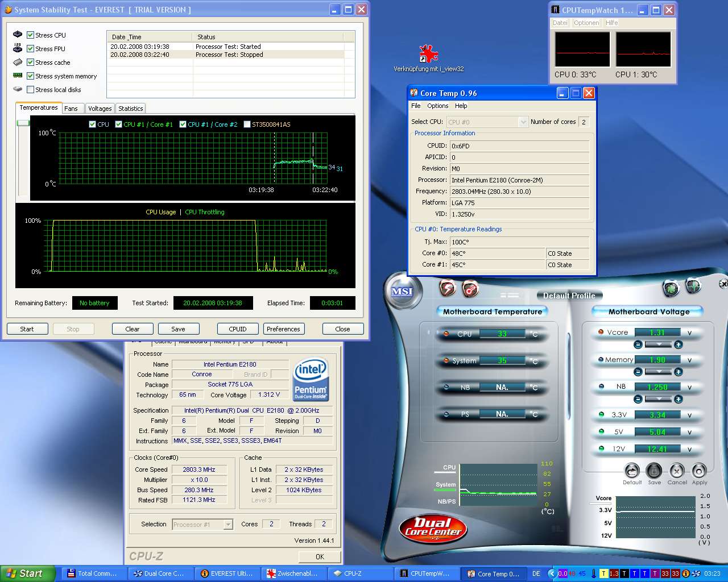
Task: Open Windows Start menu
Action: (28, 573)
